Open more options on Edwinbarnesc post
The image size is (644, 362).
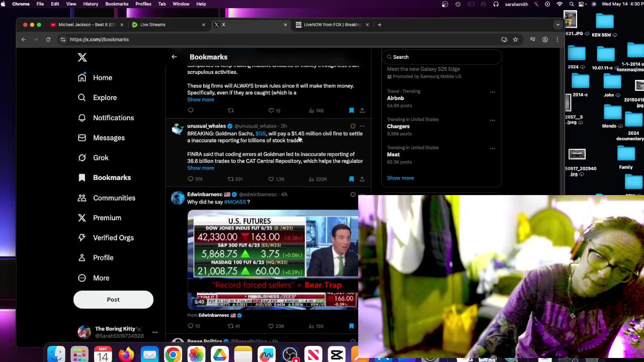362,195
